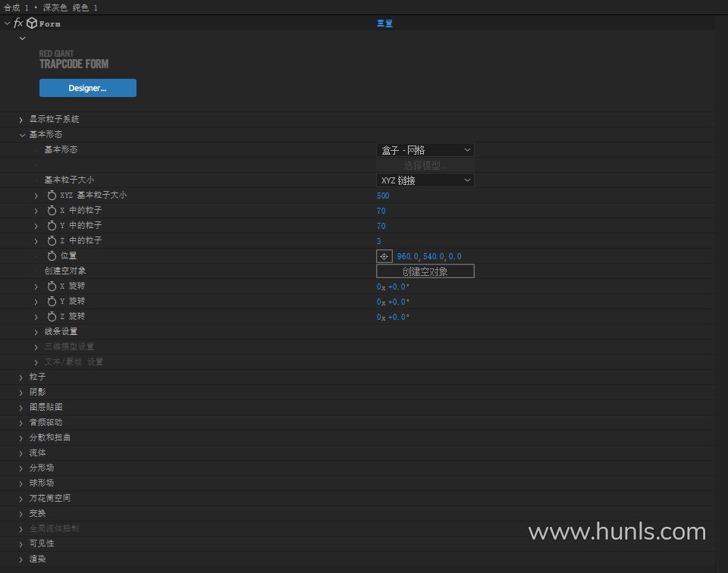Click the 重置 reset link
This screenshot has width=728, height=573.
384,23
